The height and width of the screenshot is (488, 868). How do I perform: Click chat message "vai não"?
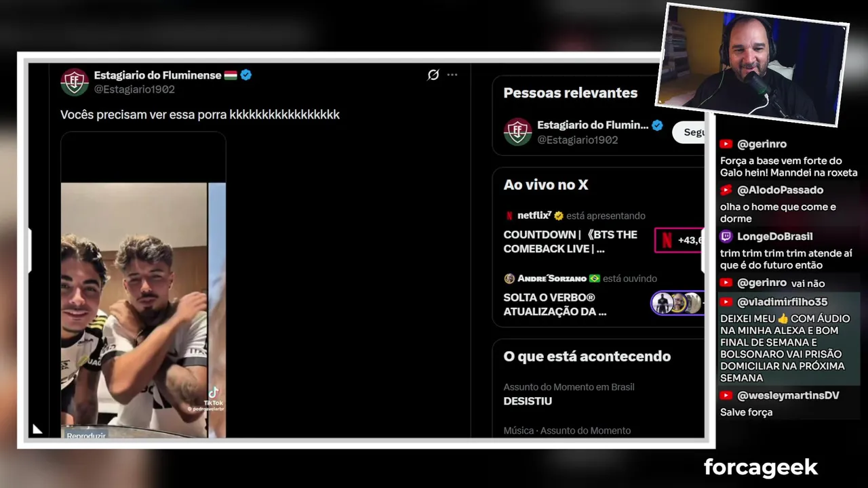tap(807, 284)
